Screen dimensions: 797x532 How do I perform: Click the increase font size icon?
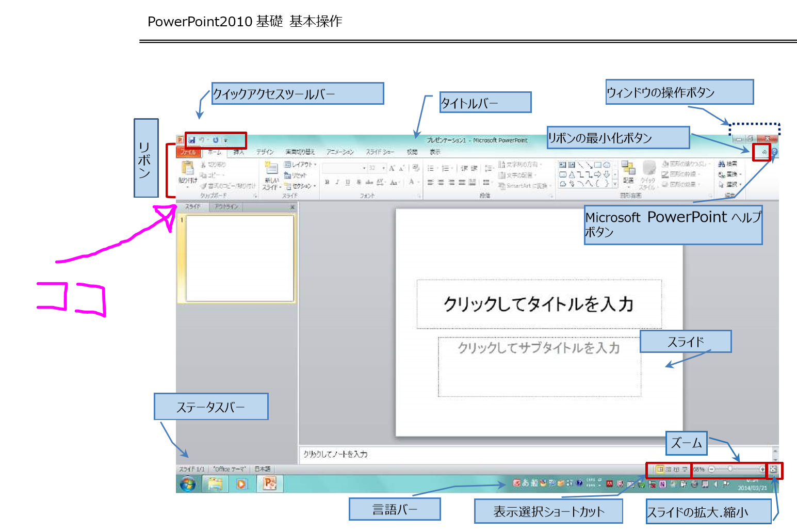pyautogui.click(x=393, y=168)
